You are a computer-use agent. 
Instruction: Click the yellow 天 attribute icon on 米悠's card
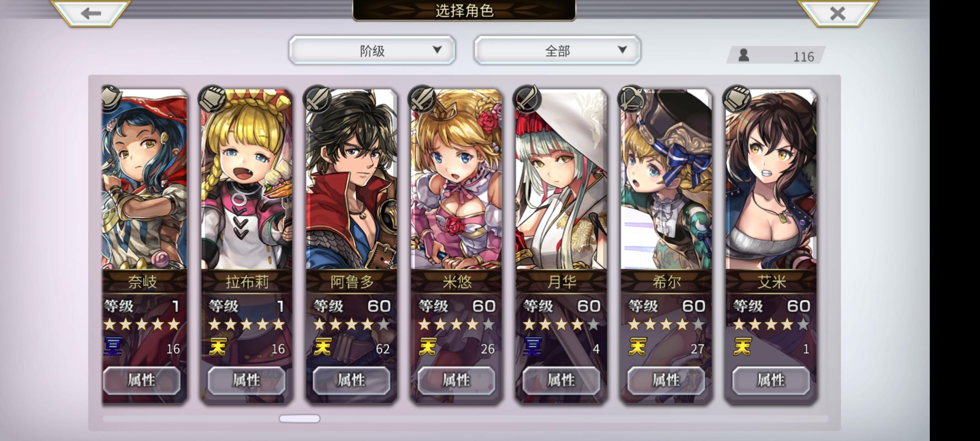(x=428, y=347)
